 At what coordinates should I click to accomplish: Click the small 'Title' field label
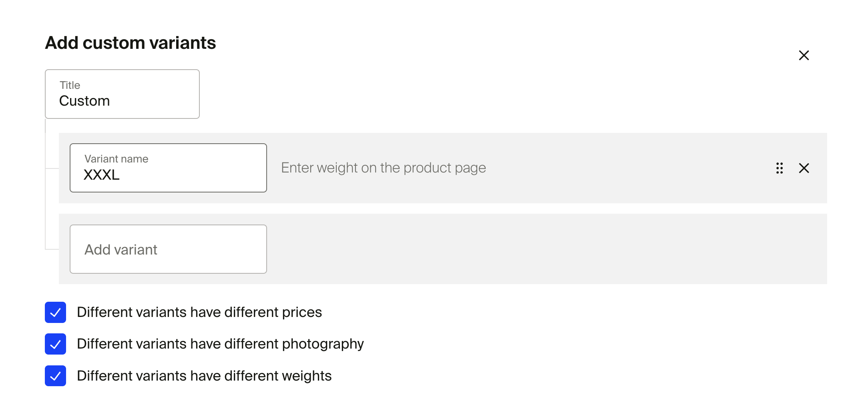coord(70,85)
